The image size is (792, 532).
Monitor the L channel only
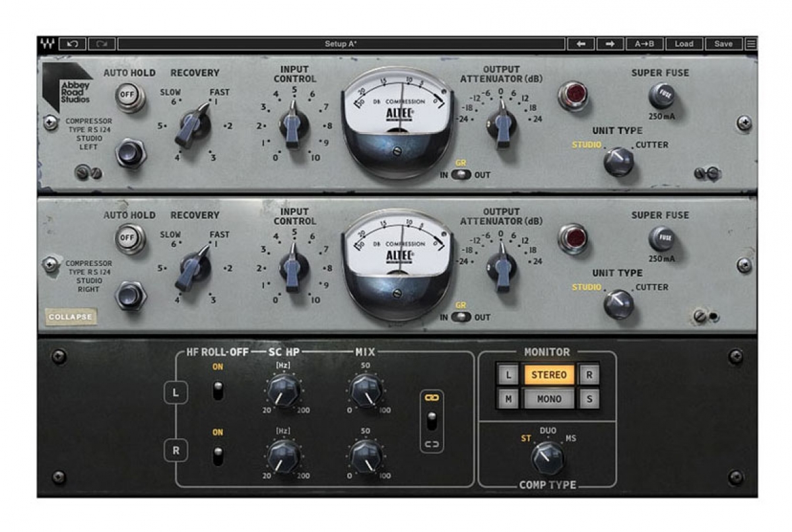pos(508,375)
